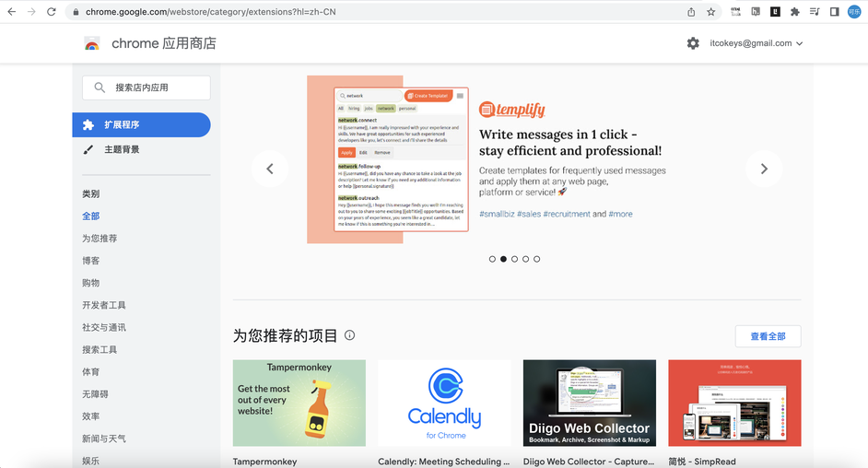
Task: Click the Chrome Web Store rainbow logo
Action: (92, 43)
